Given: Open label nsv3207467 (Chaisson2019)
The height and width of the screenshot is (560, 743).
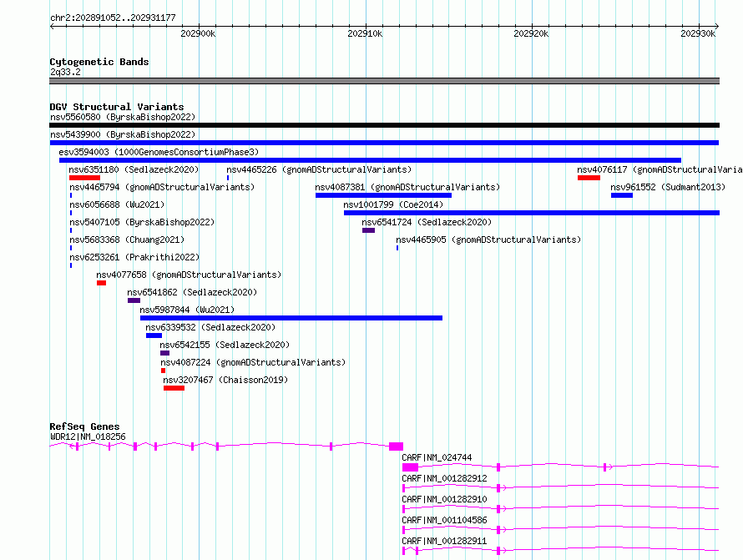Looking at the screenshot, I should [x=225, y=380].
